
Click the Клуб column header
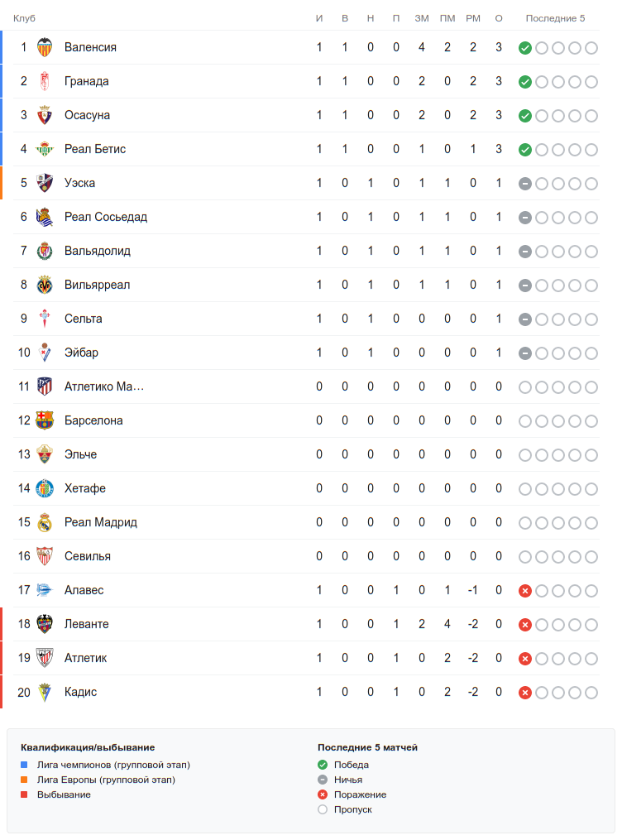(24, 18)
